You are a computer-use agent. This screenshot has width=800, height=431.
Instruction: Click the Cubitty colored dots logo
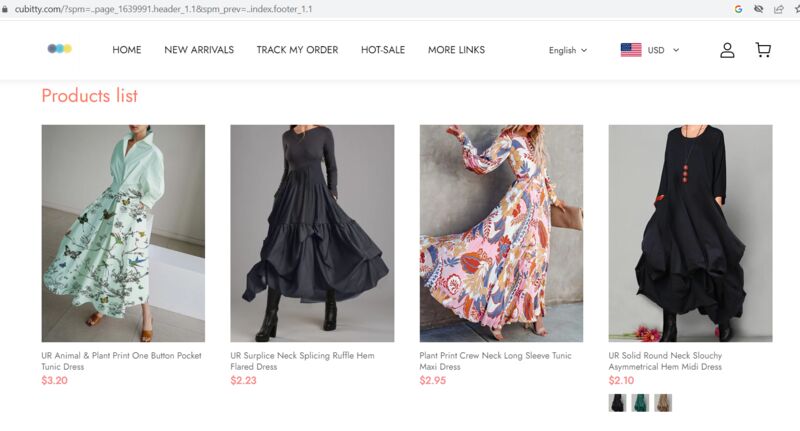60,48
